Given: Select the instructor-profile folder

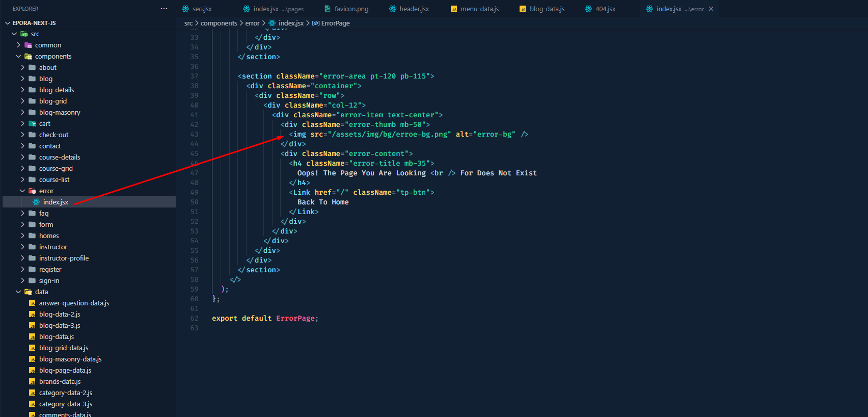Looking at the screenshot, I should 64,258.
